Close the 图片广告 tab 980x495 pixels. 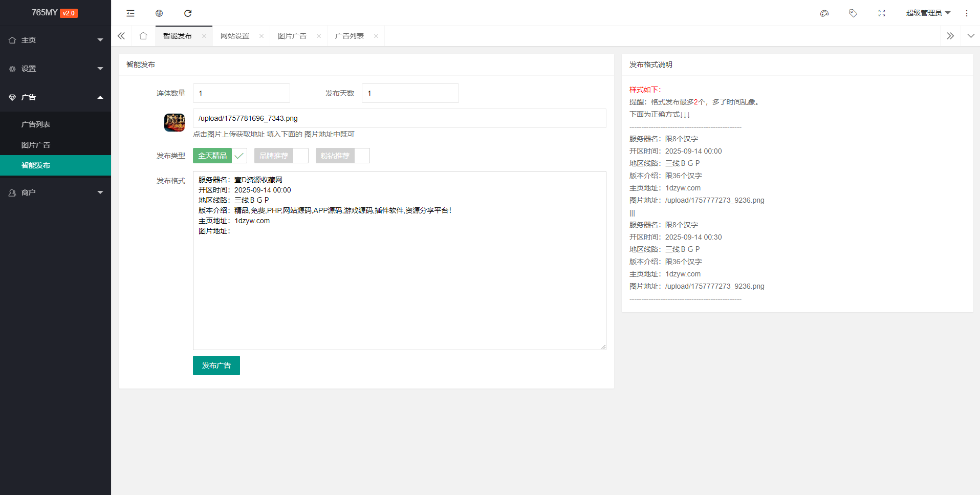[x=318, y=36]
